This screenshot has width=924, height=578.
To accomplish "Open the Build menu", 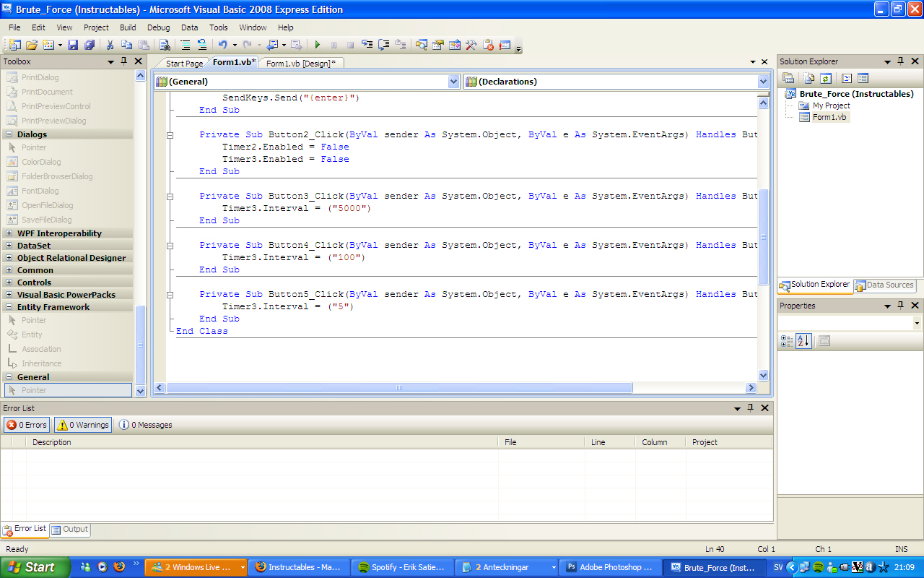I will (x=128, y=27).
